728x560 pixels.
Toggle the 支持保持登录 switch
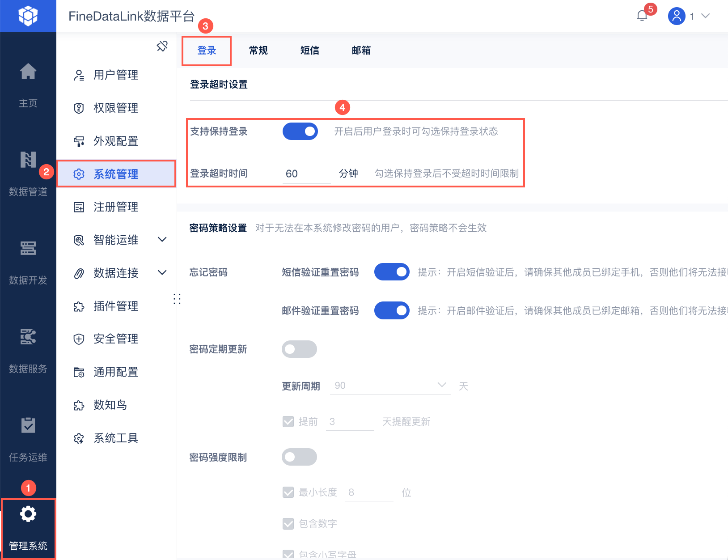(300, 132)
